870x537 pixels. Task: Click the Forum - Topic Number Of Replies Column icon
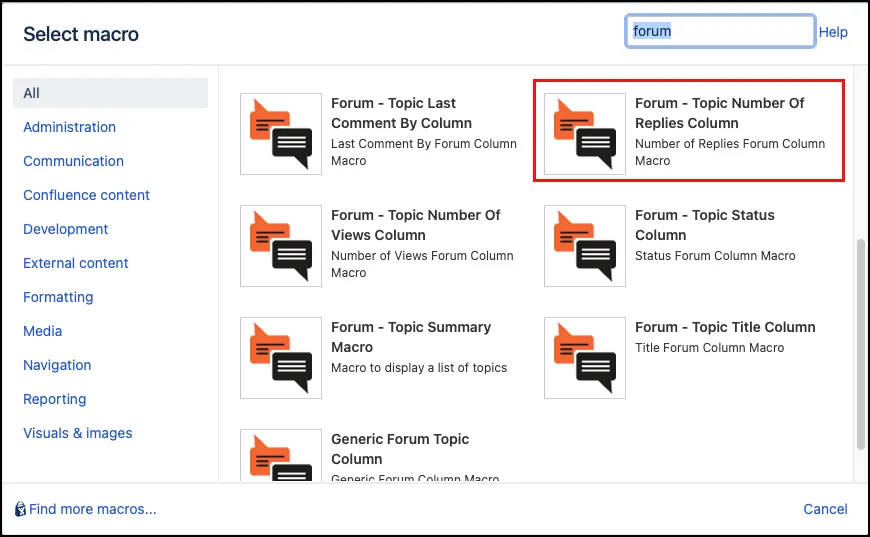(x=585, y=134)
